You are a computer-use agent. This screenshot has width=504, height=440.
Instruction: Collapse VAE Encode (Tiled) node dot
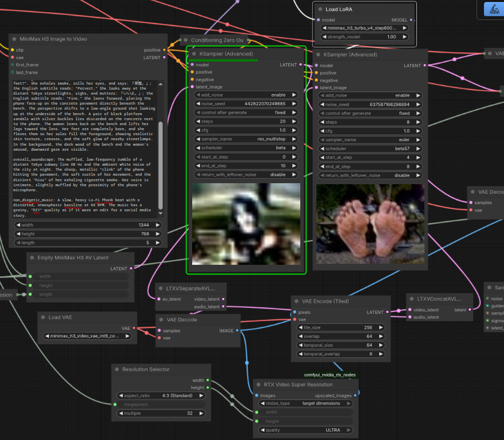[x=296, y=301]
